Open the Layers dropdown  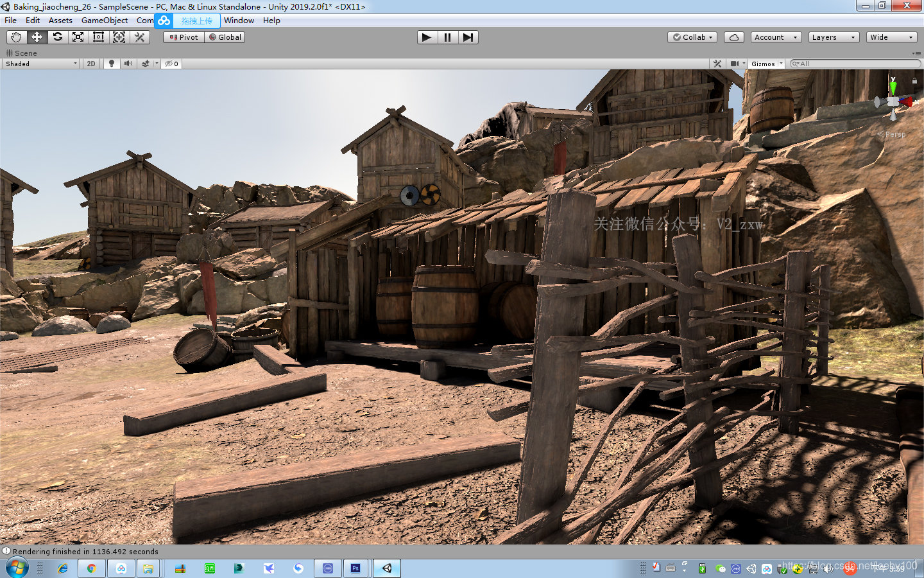(834, 37)
